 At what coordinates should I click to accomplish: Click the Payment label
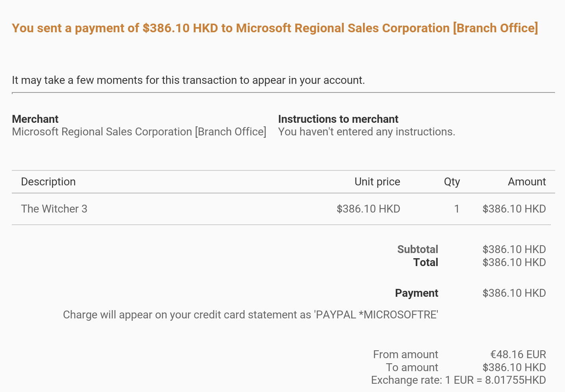point(417,293)
